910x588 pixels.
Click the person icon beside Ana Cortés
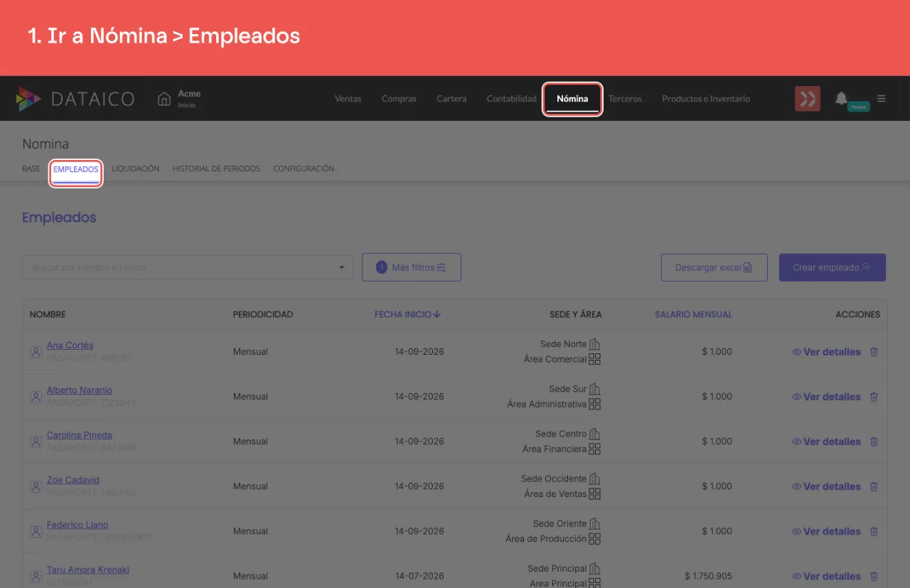(36, 352)
